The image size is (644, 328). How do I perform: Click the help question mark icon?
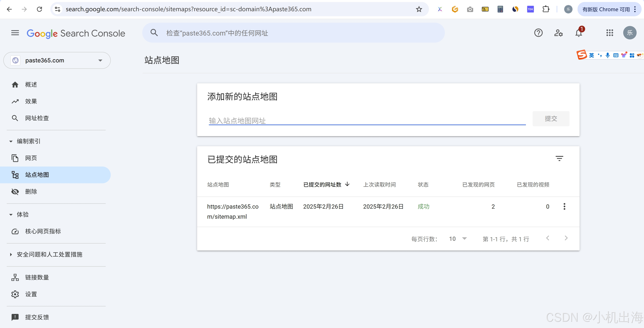[x=538, y=33]
